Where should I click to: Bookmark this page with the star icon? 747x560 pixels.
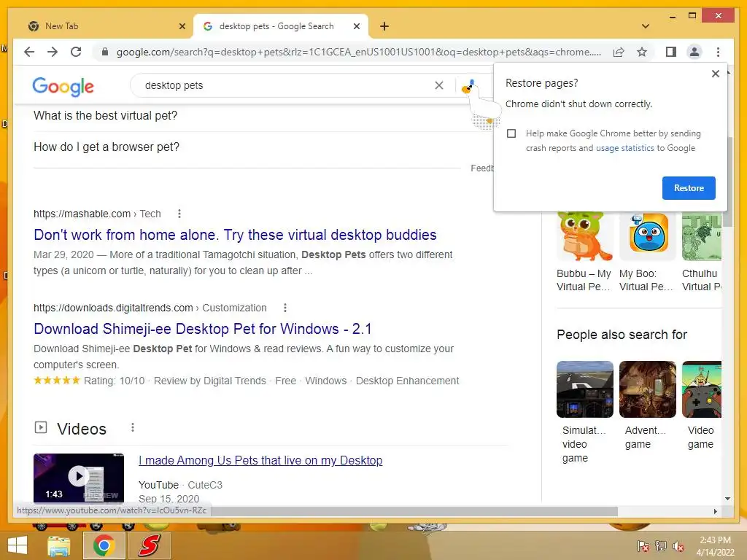tap(642, 52)
